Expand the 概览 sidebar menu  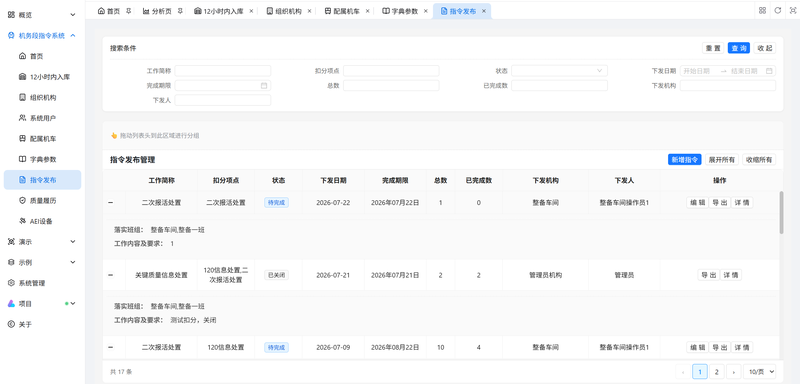pos(42,15)
